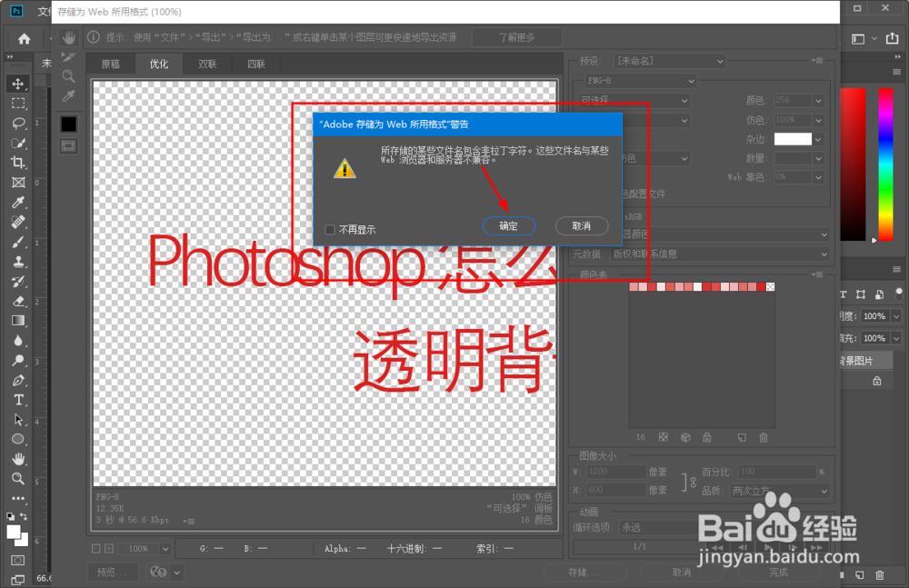The width and height of the screenshot is (909, 588).
Task: Open the 预设 preset dropdown
Action: (670, 61)
